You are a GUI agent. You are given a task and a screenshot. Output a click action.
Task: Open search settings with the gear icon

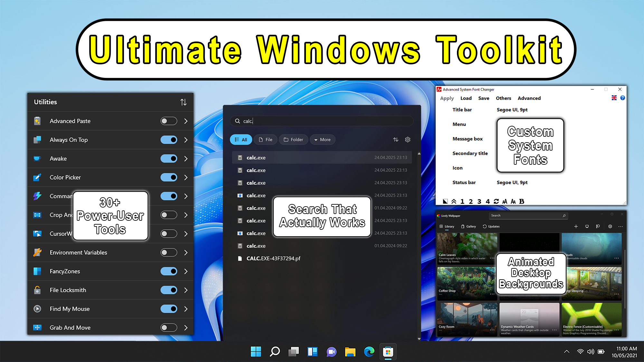coord(408,139)
